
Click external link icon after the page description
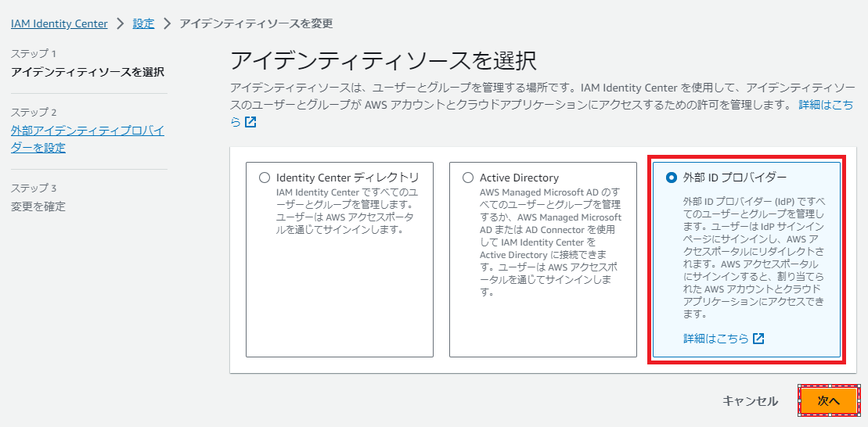point(250,122)
